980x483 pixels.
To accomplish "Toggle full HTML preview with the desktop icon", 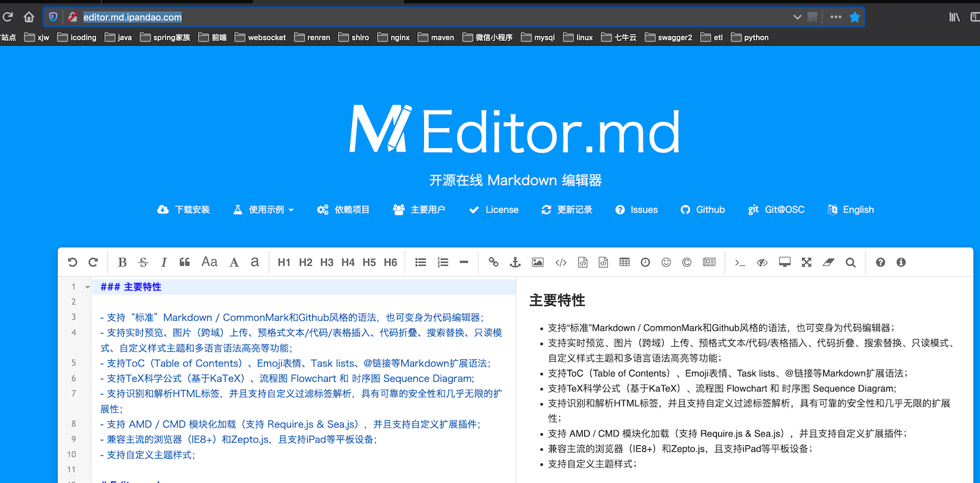I will point(785,263).
